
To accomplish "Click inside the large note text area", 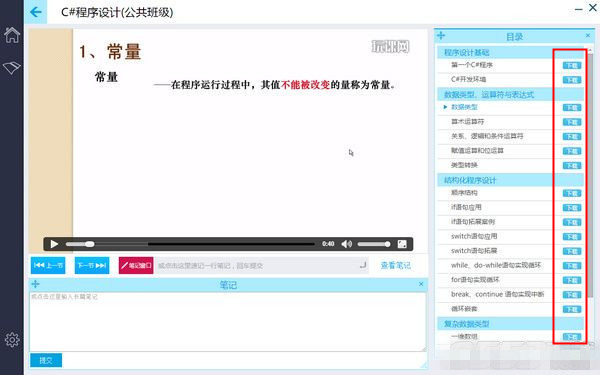I will tap(228, 321).
